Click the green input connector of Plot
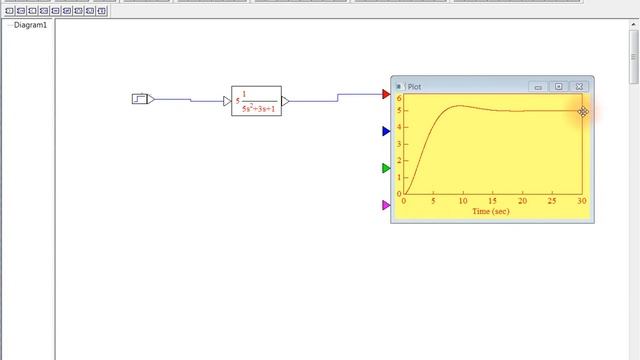This screenshot has width=640, height=360. [386, 168]
